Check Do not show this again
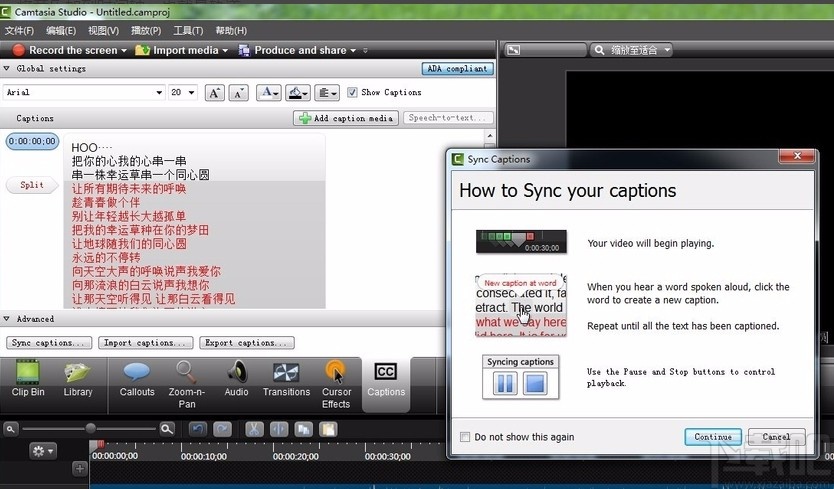This screenshot has width=834, height=489. [465, 437]
